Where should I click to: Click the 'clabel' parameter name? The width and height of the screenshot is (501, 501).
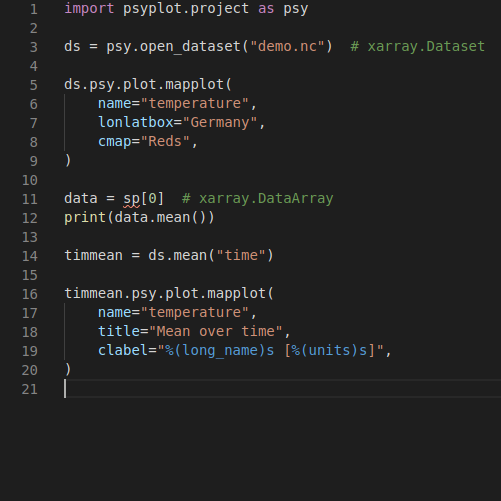pos(123,350)
